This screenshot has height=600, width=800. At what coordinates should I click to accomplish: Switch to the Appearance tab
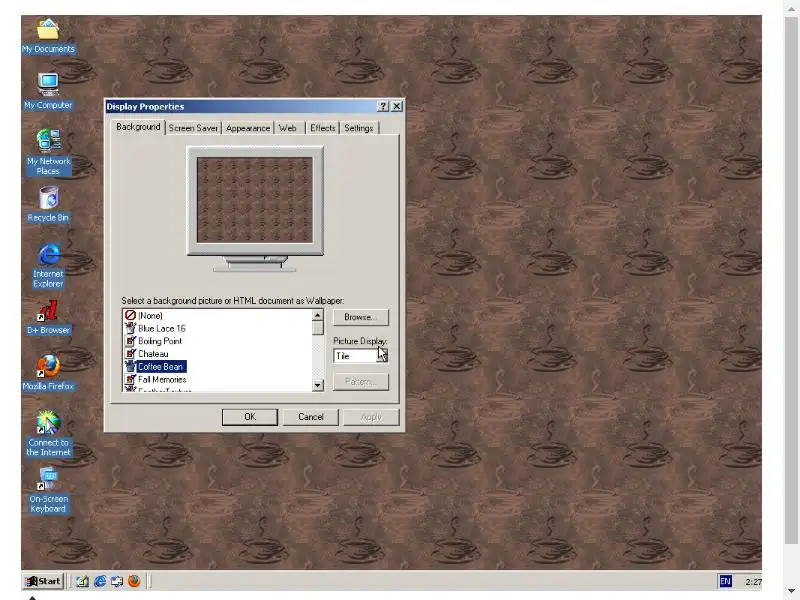point(248,128)
